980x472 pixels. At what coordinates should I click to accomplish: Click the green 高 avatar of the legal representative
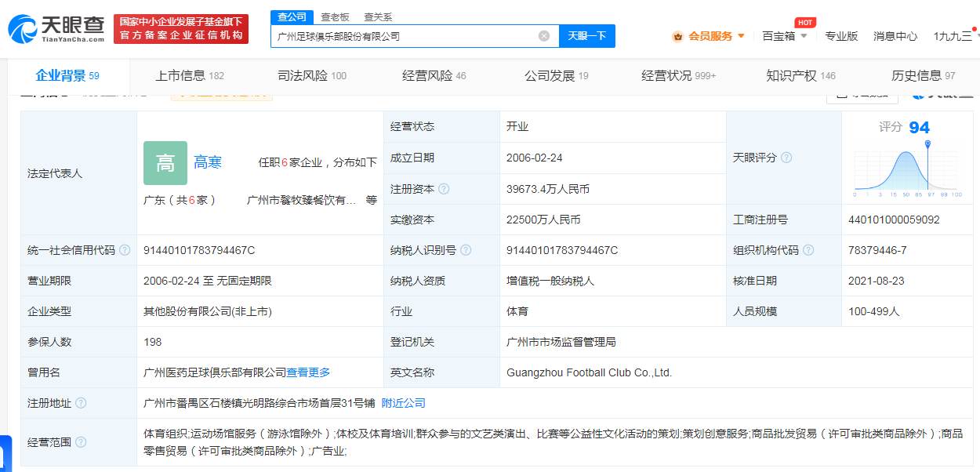click(x=165, y=163)
